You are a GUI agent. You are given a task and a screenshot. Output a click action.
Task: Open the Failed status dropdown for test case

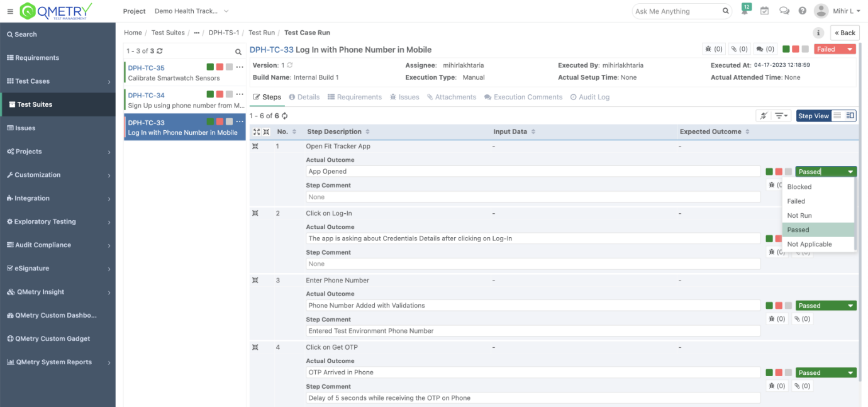tap(835, 49)
